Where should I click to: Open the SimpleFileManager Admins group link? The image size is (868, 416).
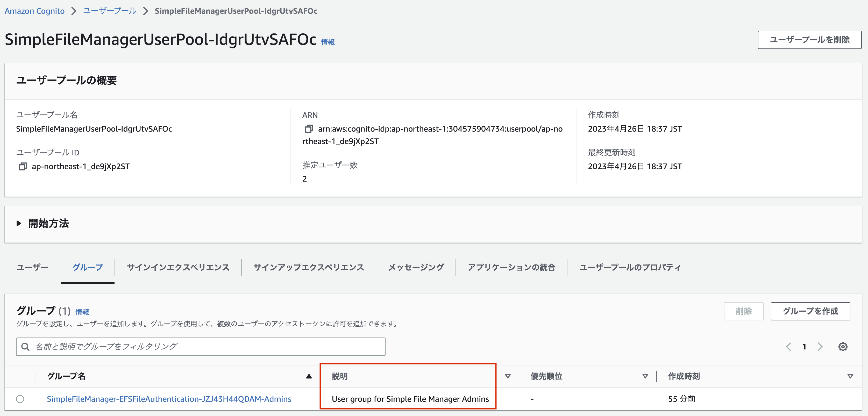coord(169,399)
